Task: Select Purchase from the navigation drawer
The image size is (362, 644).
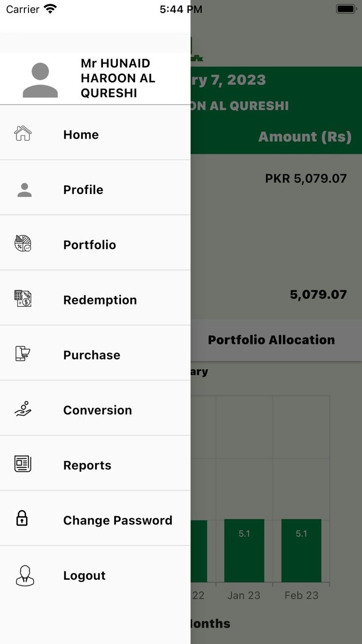Action: (92, 354)
